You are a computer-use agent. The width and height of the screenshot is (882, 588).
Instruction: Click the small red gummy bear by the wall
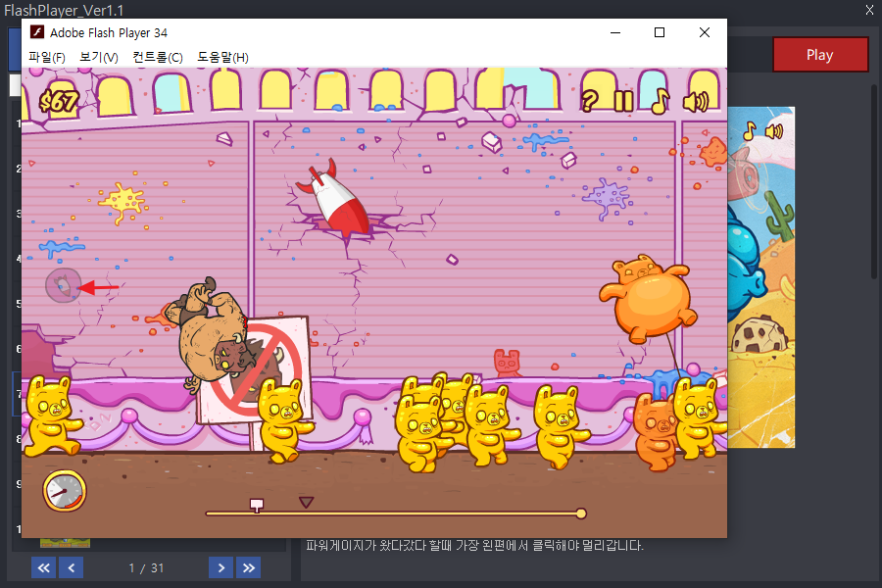(508, 363)
